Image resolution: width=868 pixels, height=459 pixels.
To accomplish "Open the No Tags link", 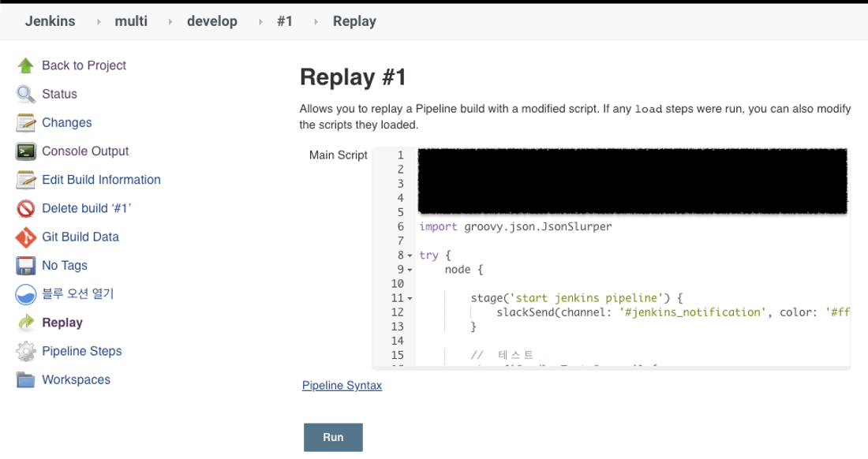I will coord(64,266).
